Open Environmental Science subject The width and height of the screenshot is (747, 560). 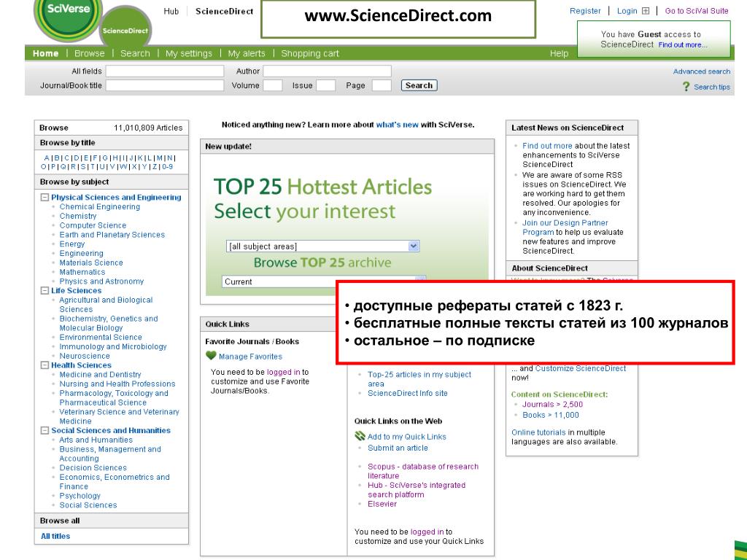pos(101,337)
